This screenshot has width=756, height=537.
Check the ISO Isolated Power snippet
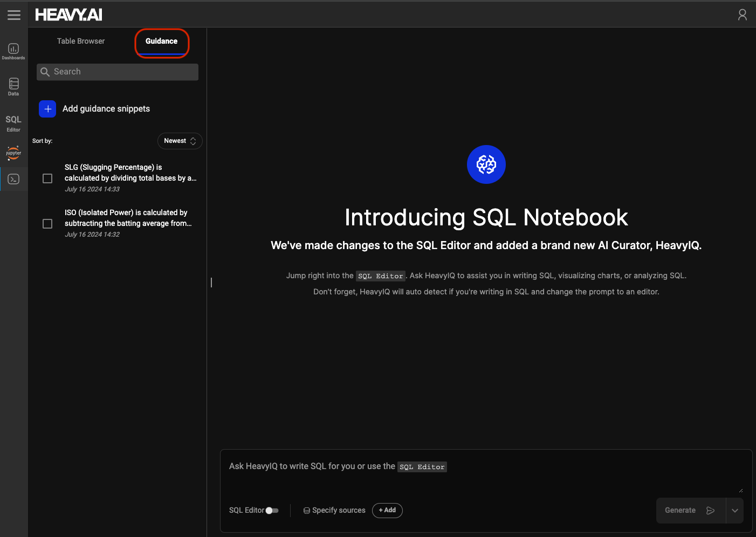47,224
